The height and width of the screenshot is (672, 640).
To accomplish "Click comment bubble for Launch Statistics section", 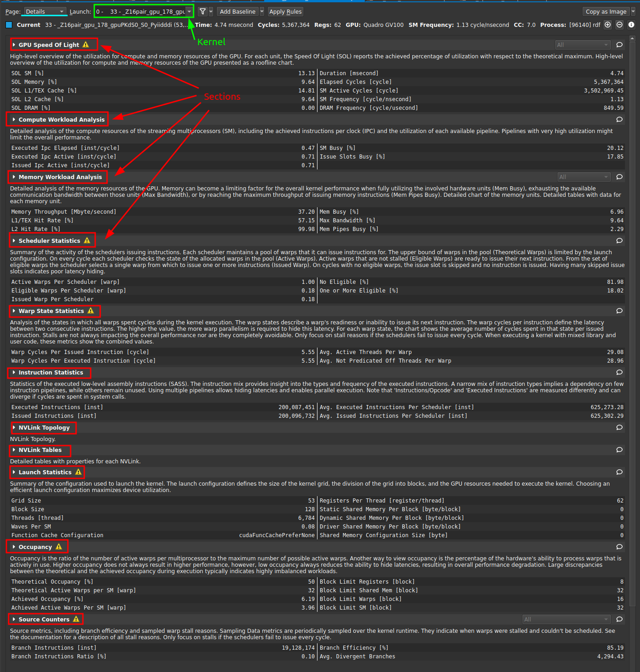I will click(x=619, y=472).
